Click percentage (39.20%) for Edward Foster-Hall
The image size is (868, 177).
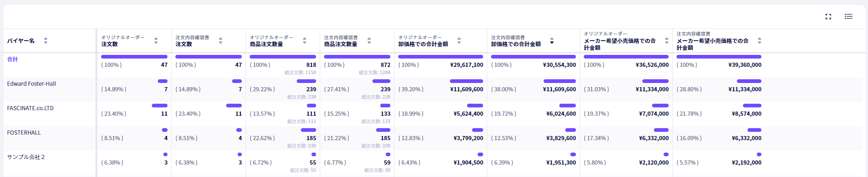pos(411,89)
